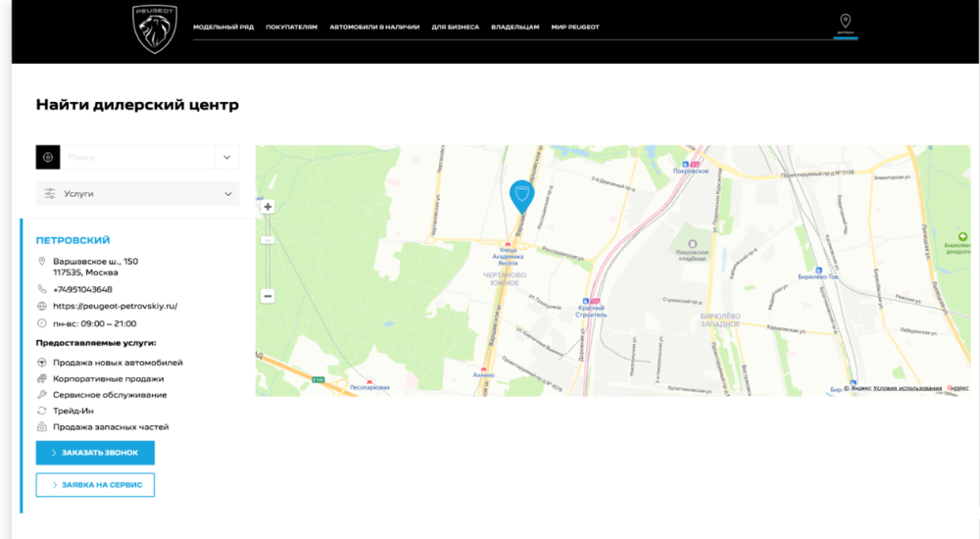Click the address text Варшавское ш., 150
This screenshot has height=539, width=980.
(x=96, y=262)
